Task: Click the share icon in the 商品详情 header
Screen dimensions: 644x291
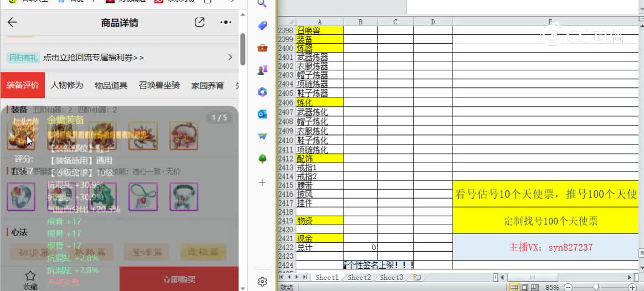Action: coord(200,22)
